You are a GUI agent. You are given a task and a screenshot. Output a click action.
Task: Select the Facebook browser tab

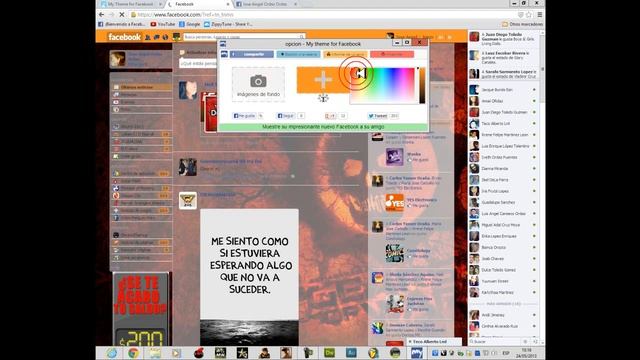[x=198, y=4]
